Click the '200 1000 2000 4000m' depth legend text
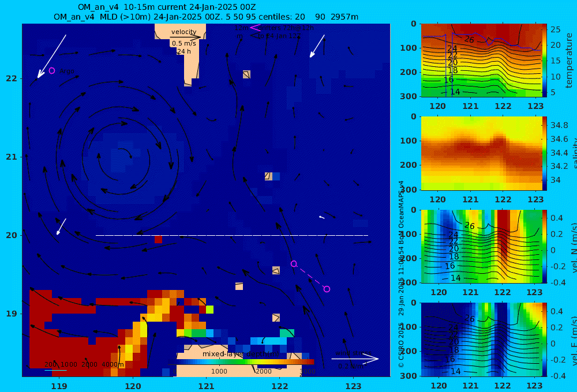The width and height of the screenshot is (577, 392). (84, 364)
